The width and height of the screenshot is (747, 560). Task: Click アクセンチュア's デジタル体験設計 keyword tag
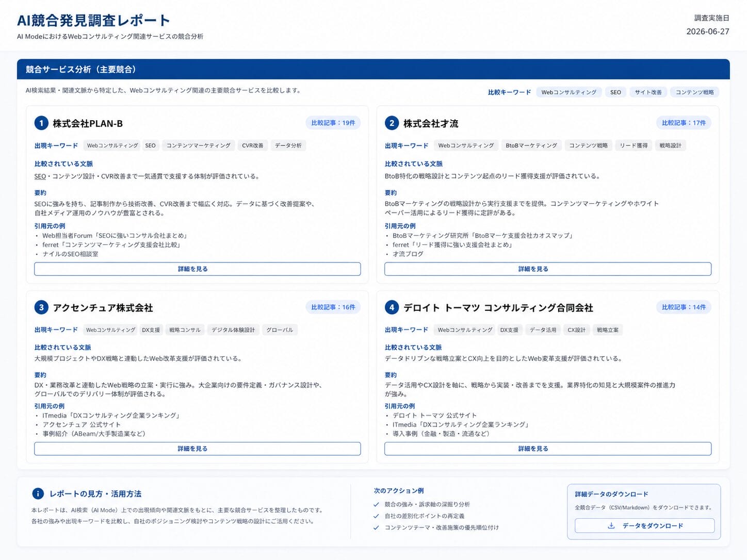[233, 330]
